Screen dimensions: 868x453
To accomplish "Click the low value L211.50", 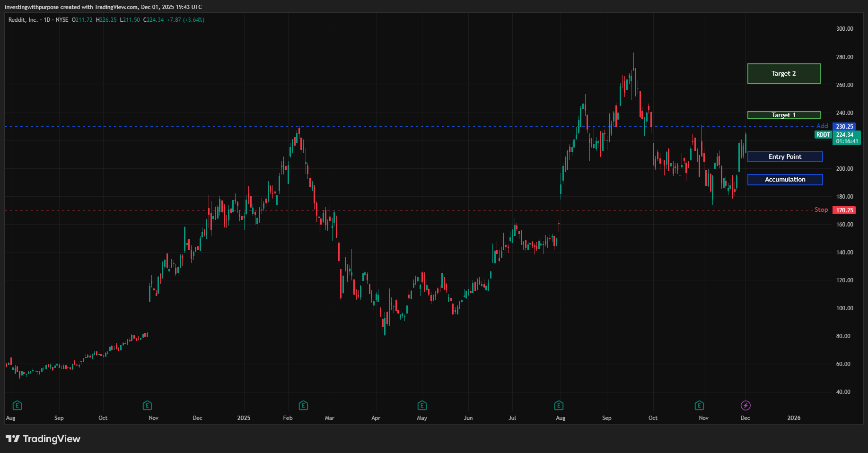I will tap(130, 20).
